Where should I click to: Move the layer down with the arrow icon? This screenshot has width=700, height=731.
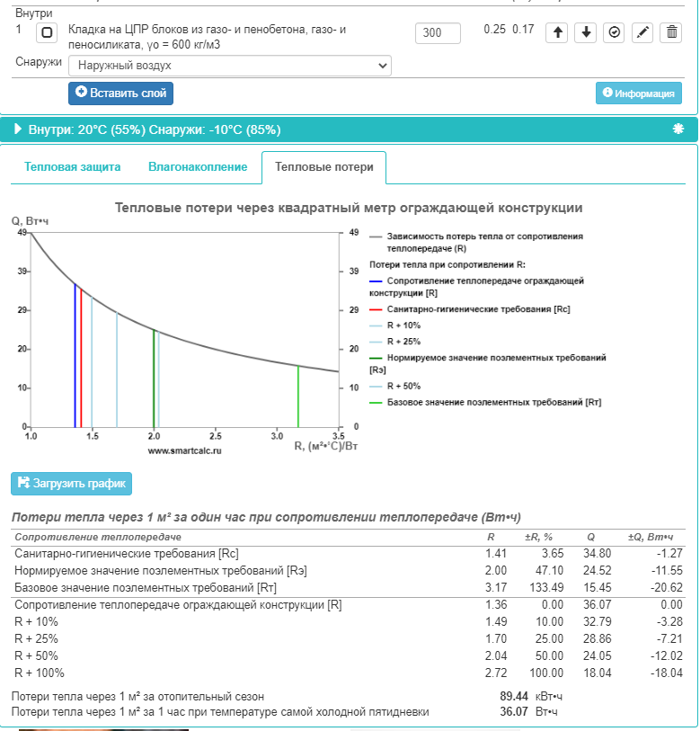click(x=586, y=32)
